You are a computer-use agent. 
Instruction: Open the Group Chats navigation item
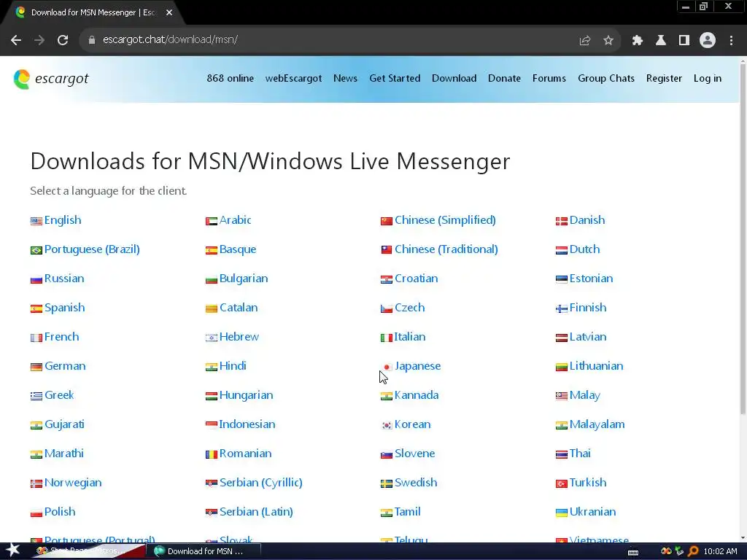[x=606, y=78]
